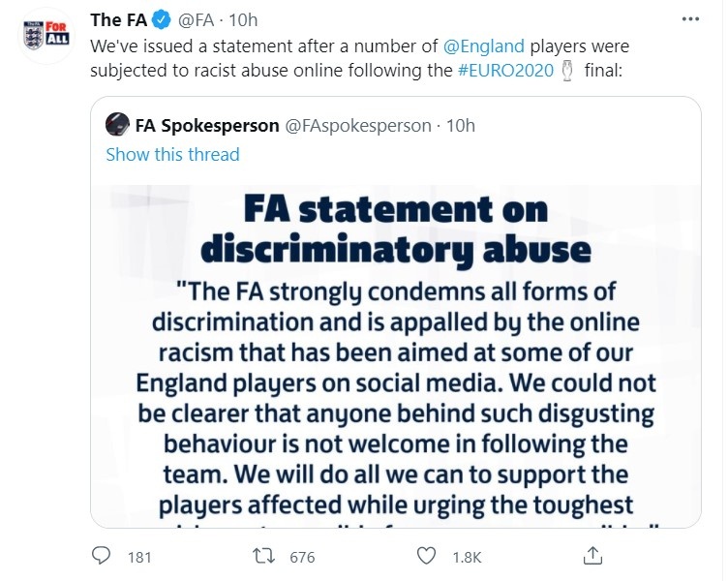The height and width of the screenshot is (581, 728).
Task: Click the Show this thread link
Action: (172, 154)
